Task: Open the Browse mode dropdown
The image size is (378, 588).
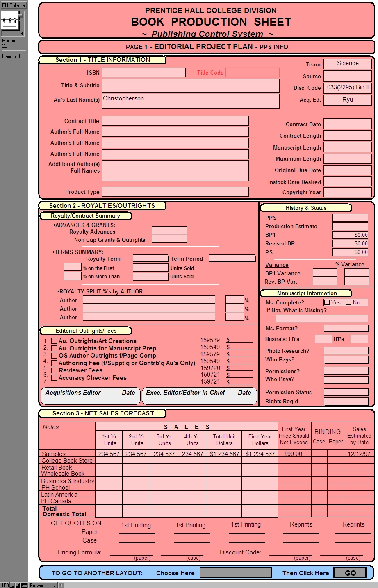Action: point(43,586)
